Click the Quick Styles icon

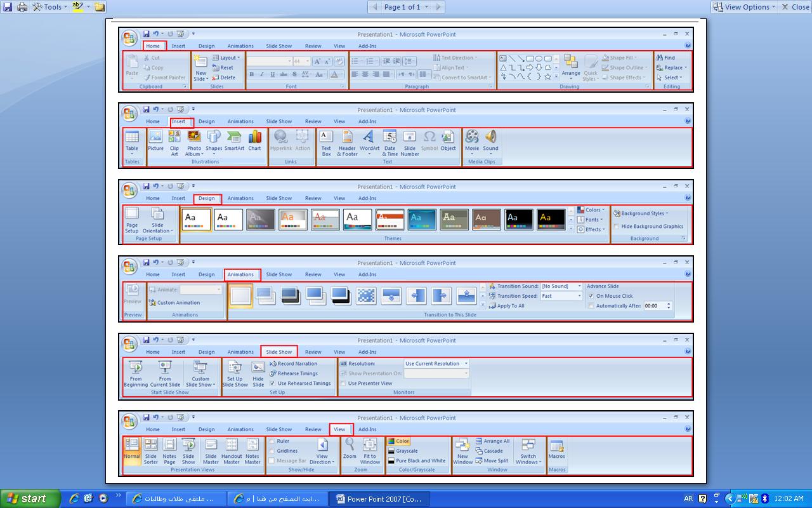591,62
